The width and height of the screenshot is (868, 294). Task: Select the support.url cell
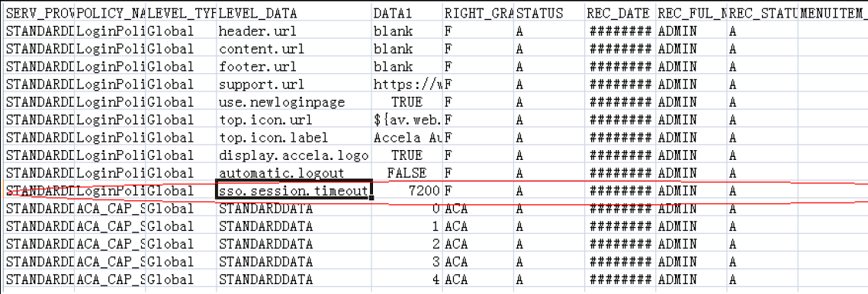tap(294, 84)
